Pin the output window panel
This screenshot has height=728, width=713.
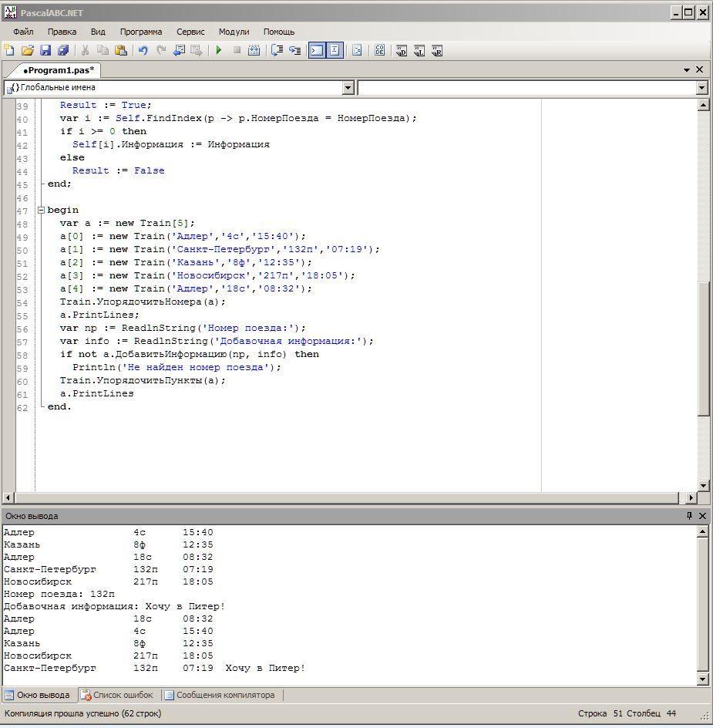tap(689, 515)
